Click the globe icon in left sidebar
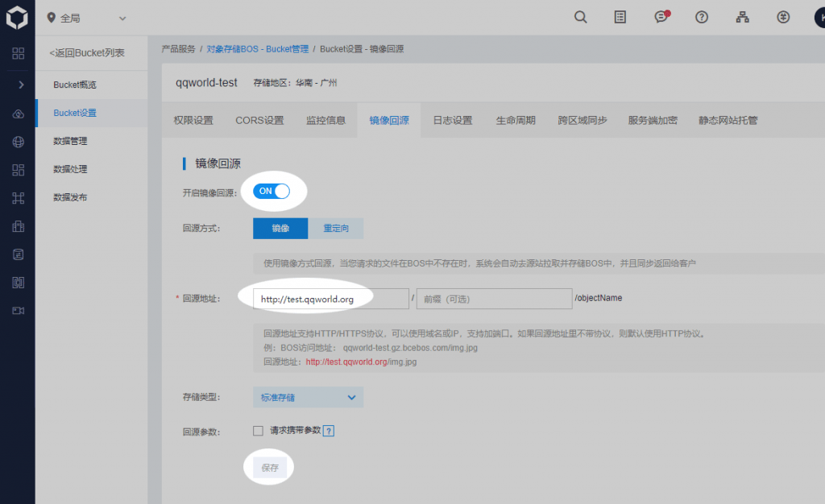The image size is (825, 504). point(18,142)
